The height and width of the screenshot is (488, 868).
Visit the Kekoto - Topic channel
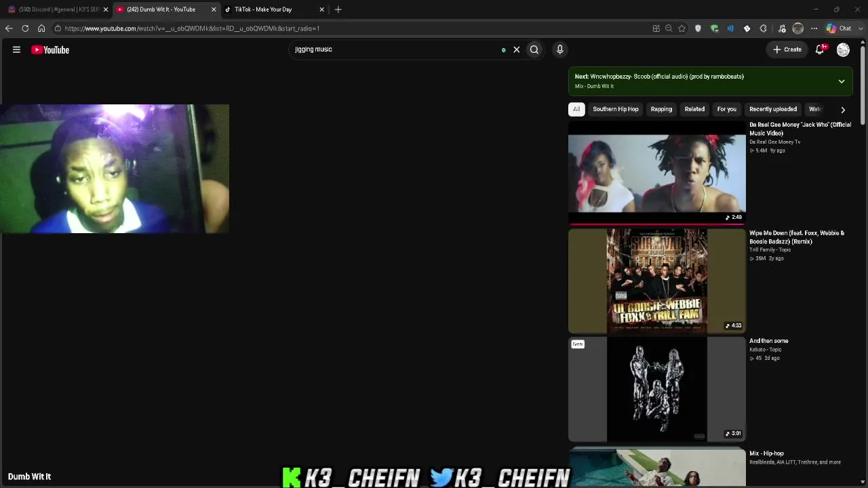766,350
